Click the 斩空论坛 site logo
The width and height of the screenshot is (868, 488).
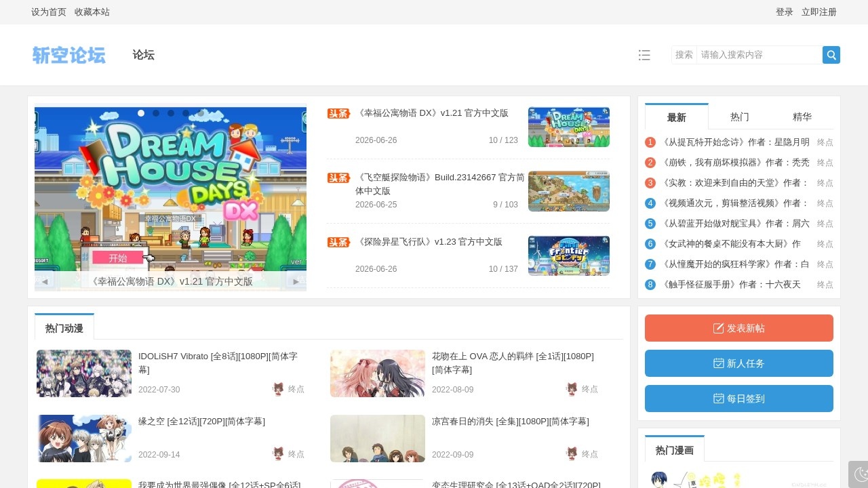click(69, 55)
